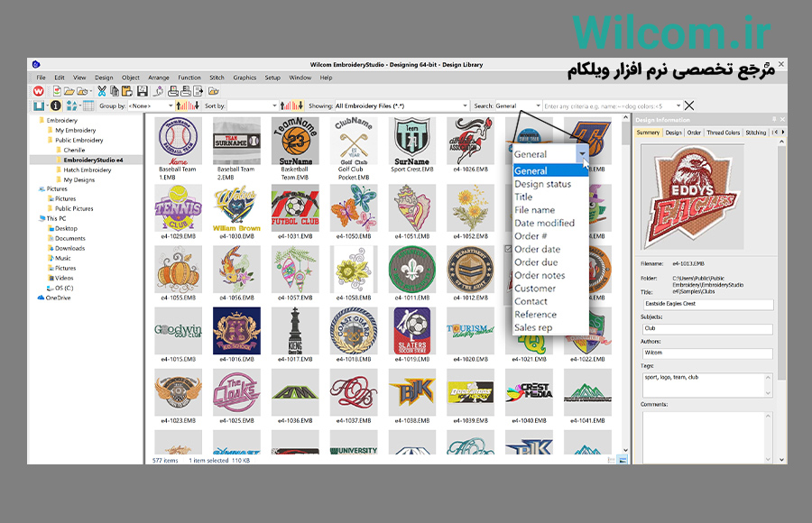Set Group by ascending order
Image resolution: width=812 pixels, height=523 pixels.
[181, 106]
